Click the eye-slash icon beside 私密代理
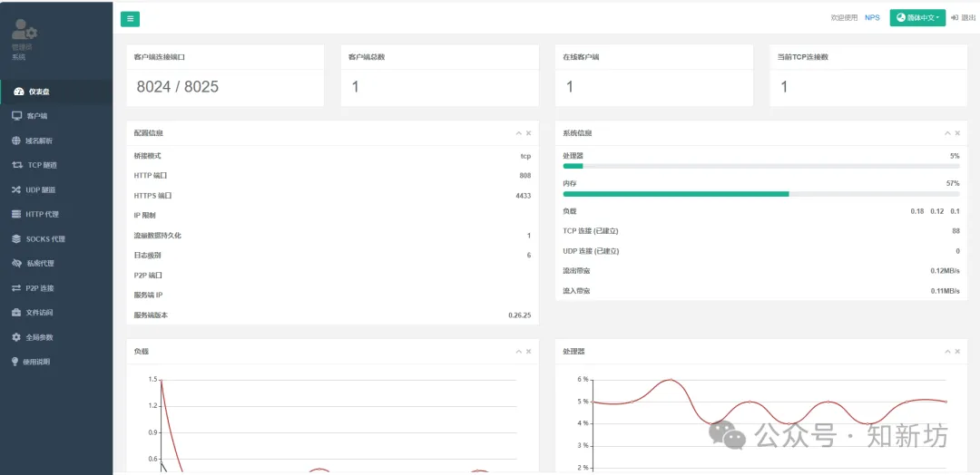This screenshot has width=980, height=475. tap(16, 263)
